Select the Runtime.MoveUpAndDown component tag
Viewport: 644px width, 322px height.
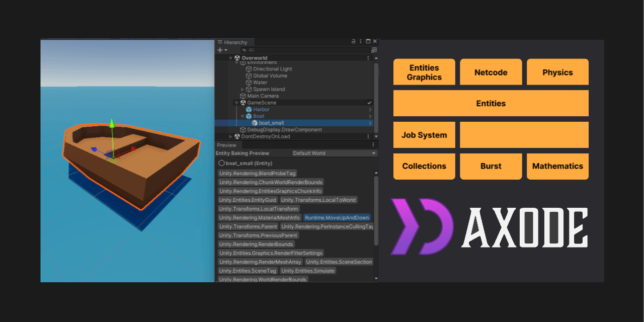pos(338,217)
